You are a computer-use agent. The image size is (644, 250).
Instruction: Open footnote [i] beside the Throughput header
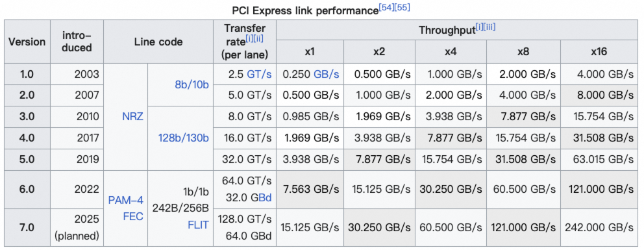click(x=479, y=27)
